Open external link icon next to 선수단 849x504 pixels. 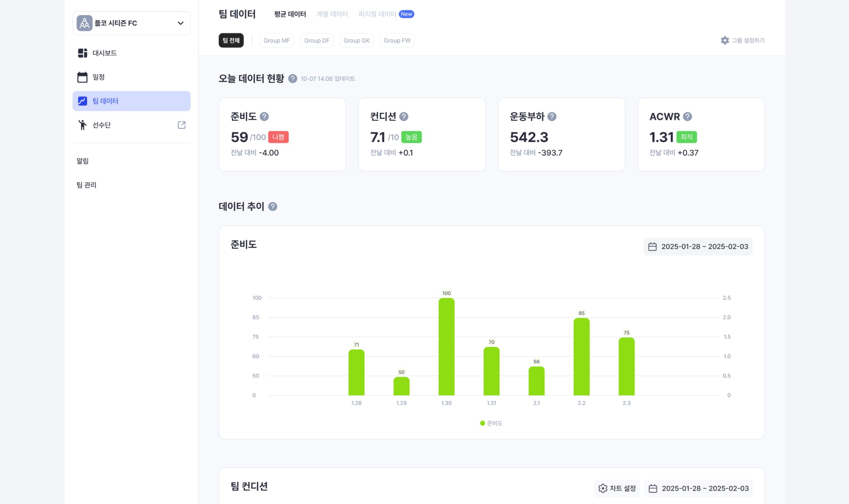click(x=182, y=125)
